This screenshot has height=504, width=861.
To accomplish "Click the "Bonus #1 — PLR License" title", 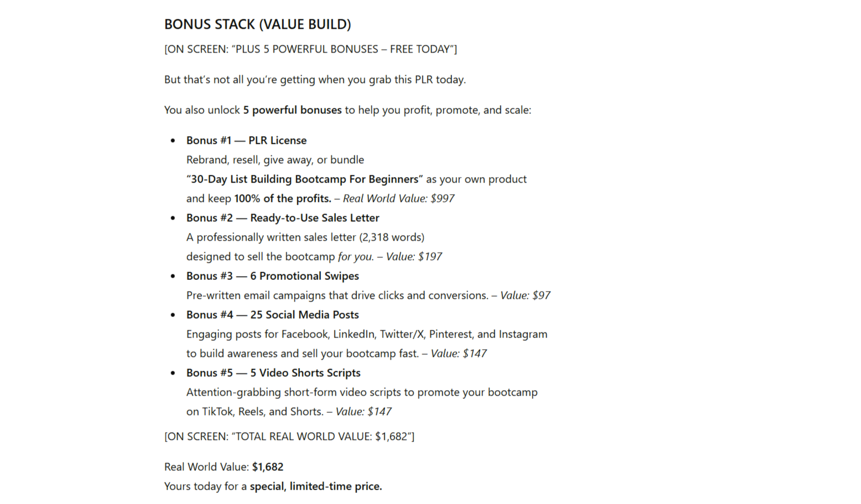I will point(246,141).
